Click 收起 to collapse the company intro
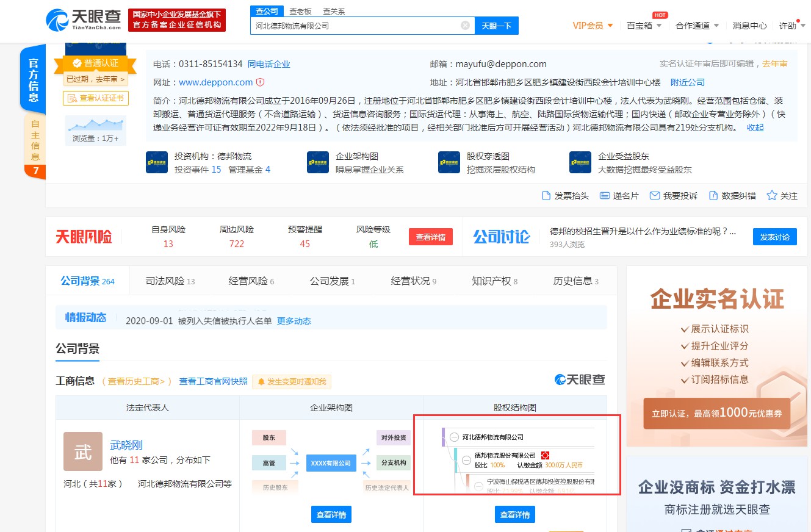811x532 pixels. coord(755,128)
